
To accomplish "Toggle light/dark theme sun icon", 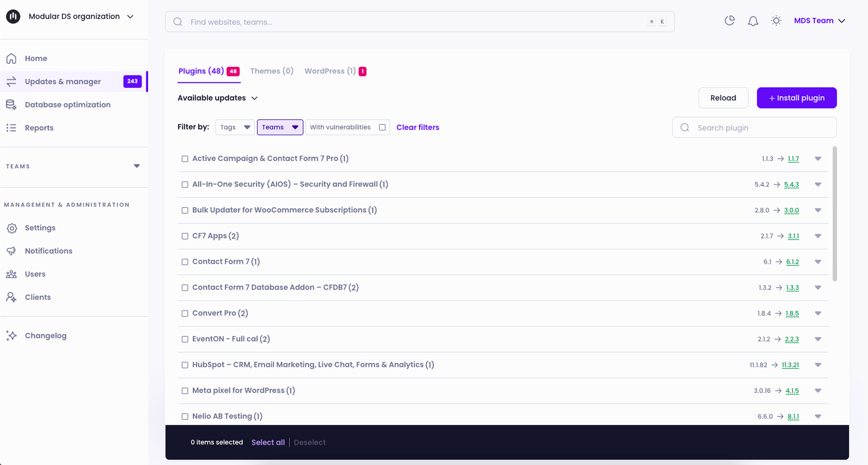I will tap(776, 21).
